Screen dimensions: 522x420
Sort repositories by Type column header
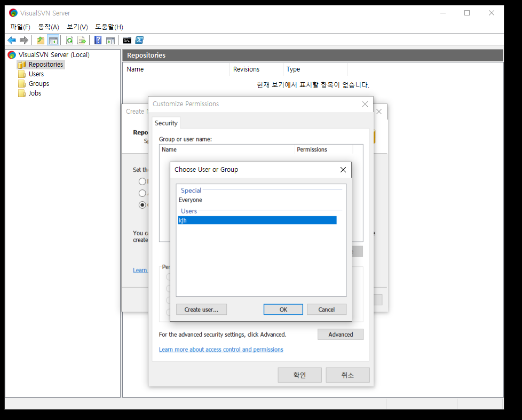click(x=315, y=69)
